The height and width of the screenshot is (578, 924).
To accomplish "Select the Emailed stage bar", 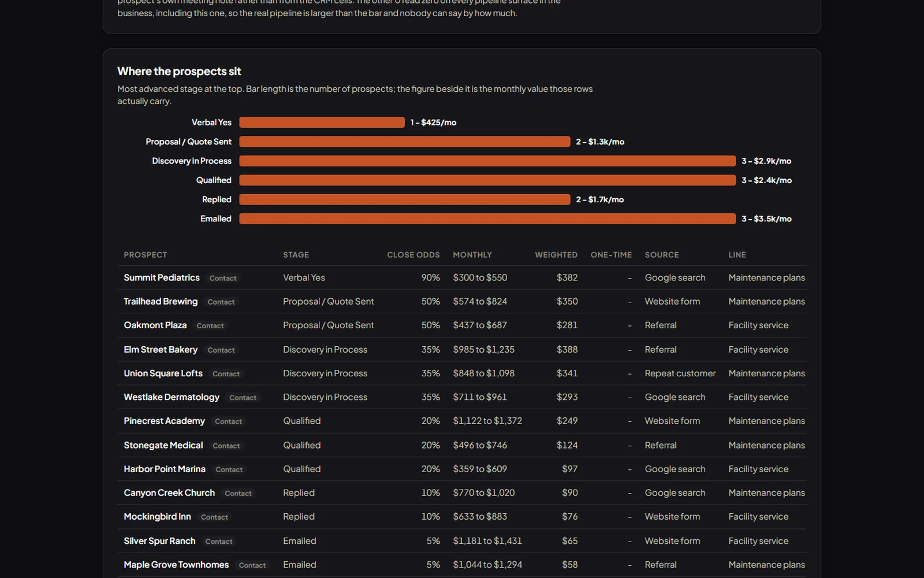I will [x=487, y=218].
